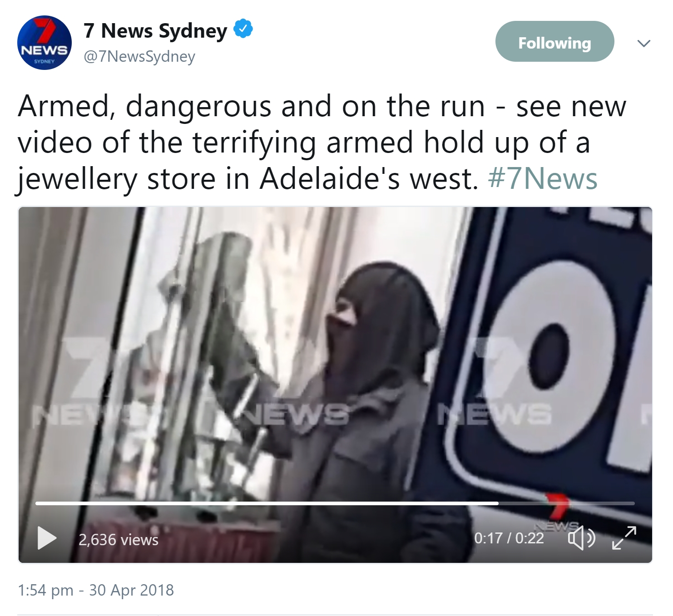Open the @7NewsSydney handle link
Screen dimensions: 673x616
(x=139, y=56)
